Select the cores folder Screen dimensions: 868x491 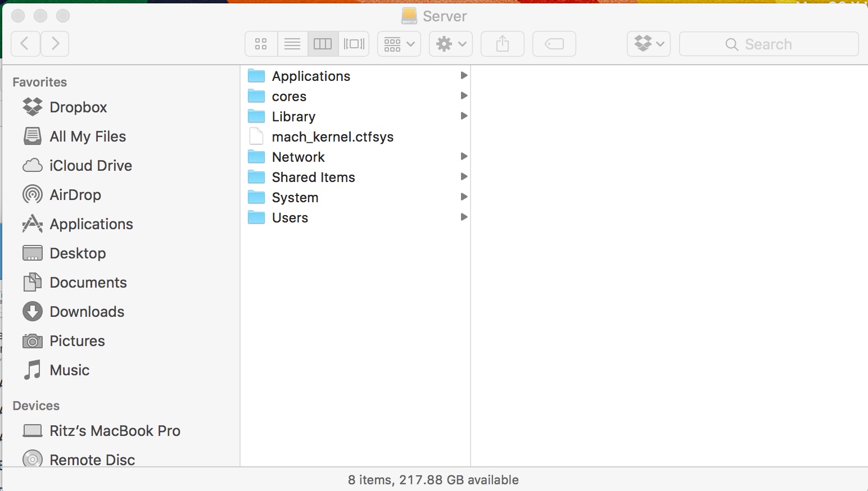[355, 96]
